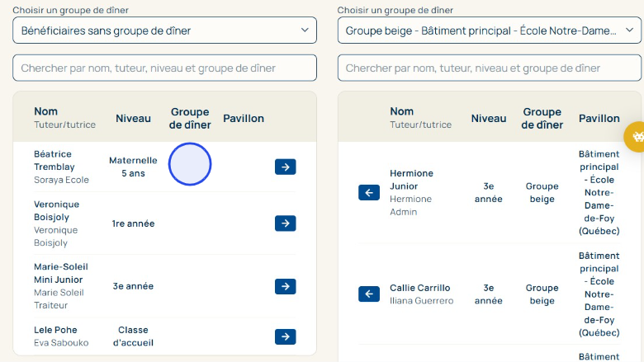The height and width of the screenshot is (362, 644).
Task: Select Hermione Junior's name in right list
Action: click(411, 180)
